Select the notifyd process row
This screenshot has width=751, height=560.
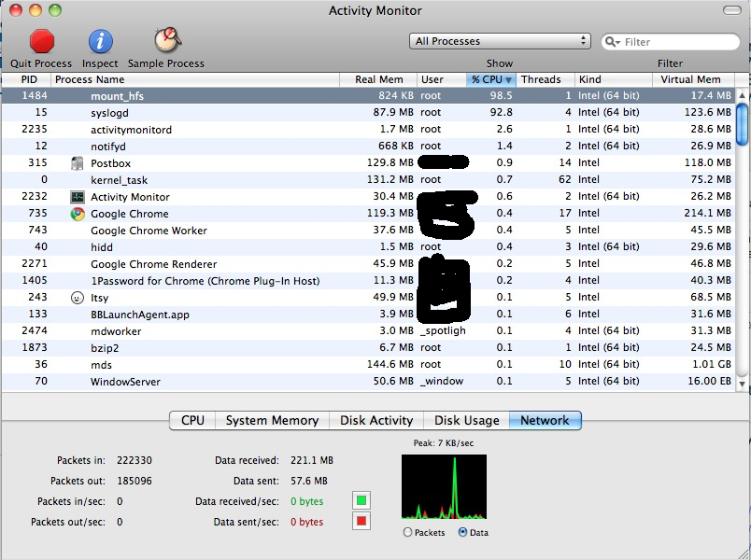coord(368,146)
